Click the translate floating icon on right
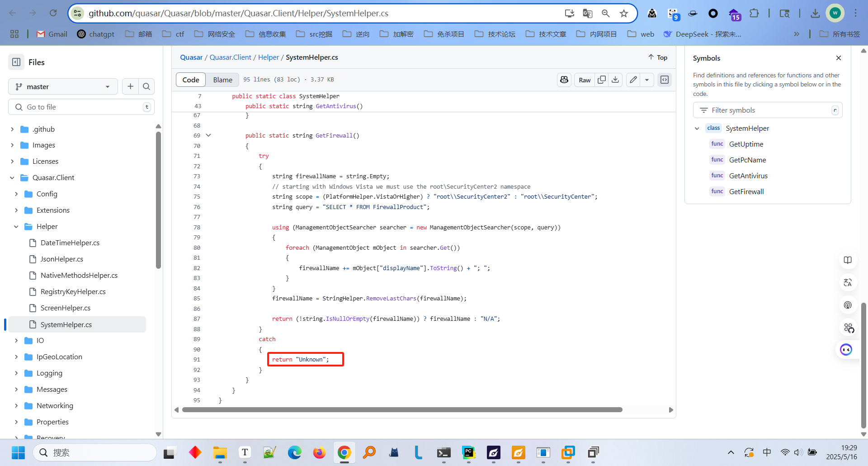 pos(848,283)
